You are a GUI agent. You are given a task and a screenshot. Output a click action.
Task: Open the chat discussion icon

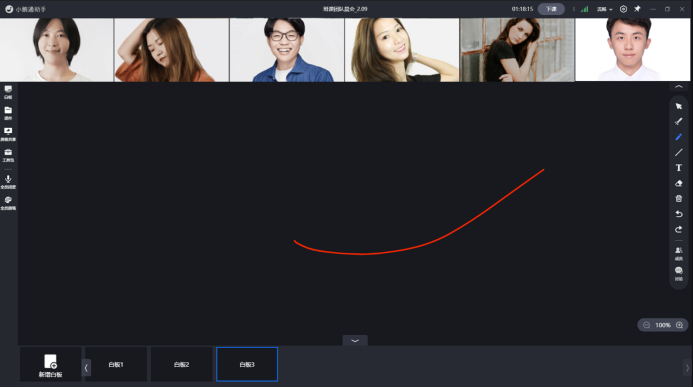[678, 273]
